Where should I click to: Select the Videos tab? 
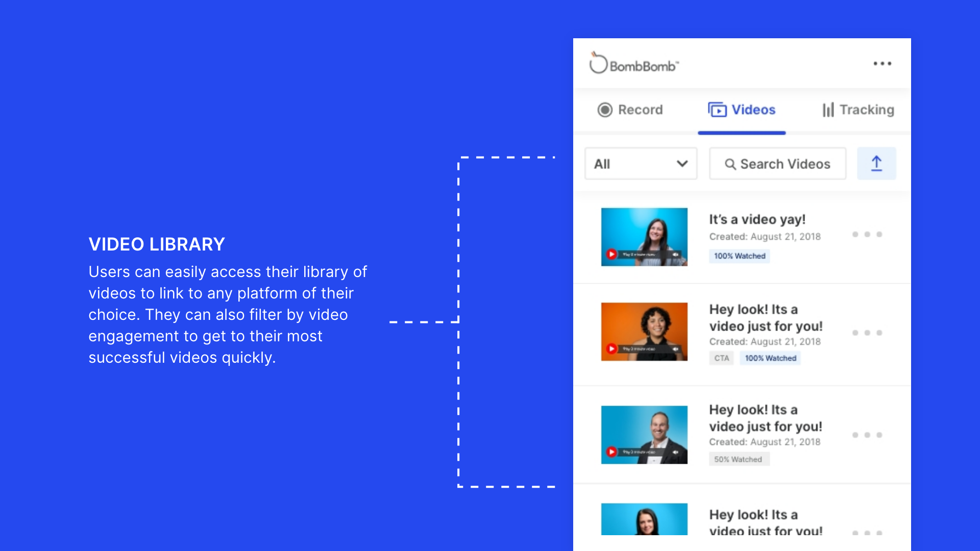pyautogui.click(x=742, y=110)
